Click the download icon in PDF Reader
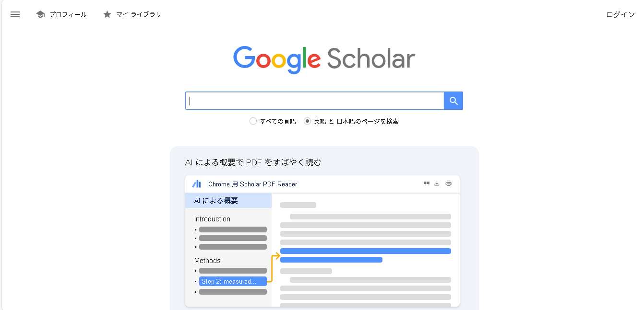 pos(437,184)
